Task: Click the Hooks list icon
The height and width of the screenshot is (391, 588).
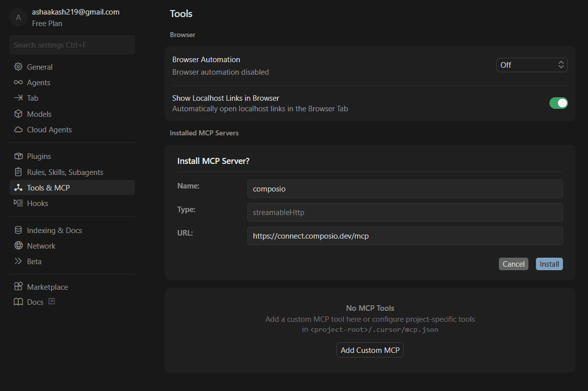Action: tap(18, 203)
